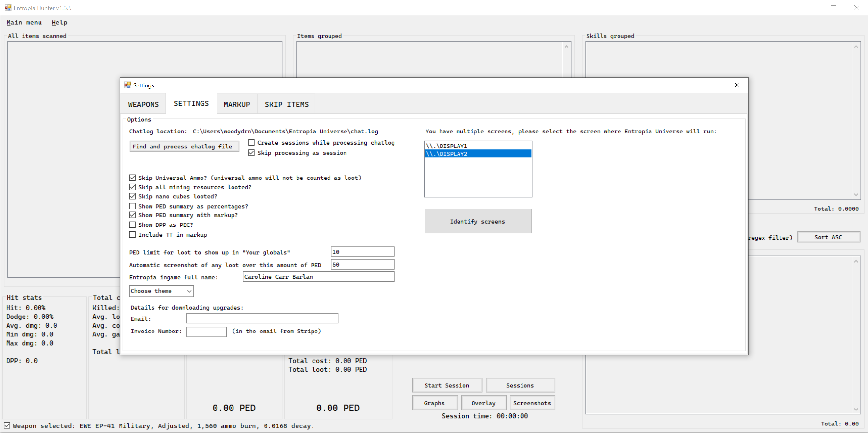Click the Sort ASC button
Screen dimensions: 868x433
(x=828, y=237)
